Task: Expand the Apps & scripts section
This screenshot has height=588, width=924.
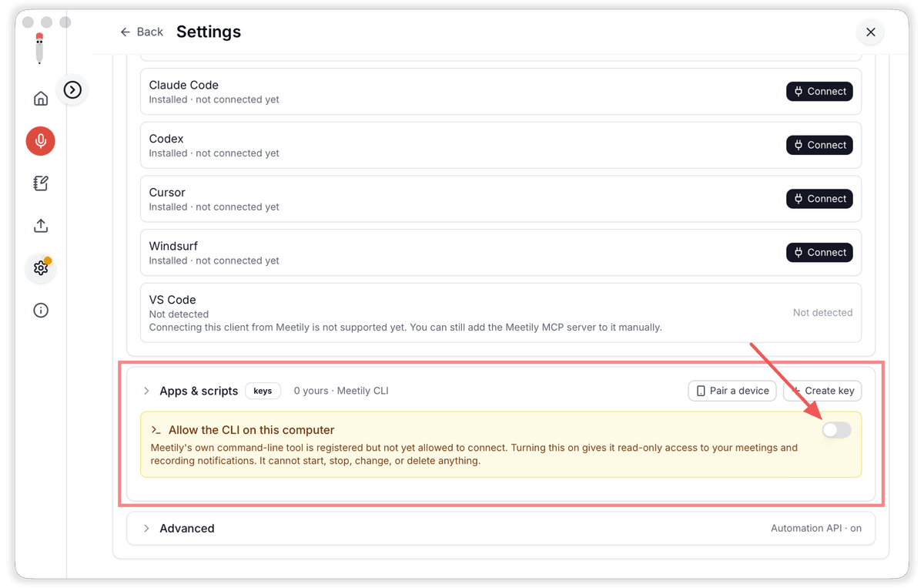Action: pyautogui.click(x=146, y=391)
